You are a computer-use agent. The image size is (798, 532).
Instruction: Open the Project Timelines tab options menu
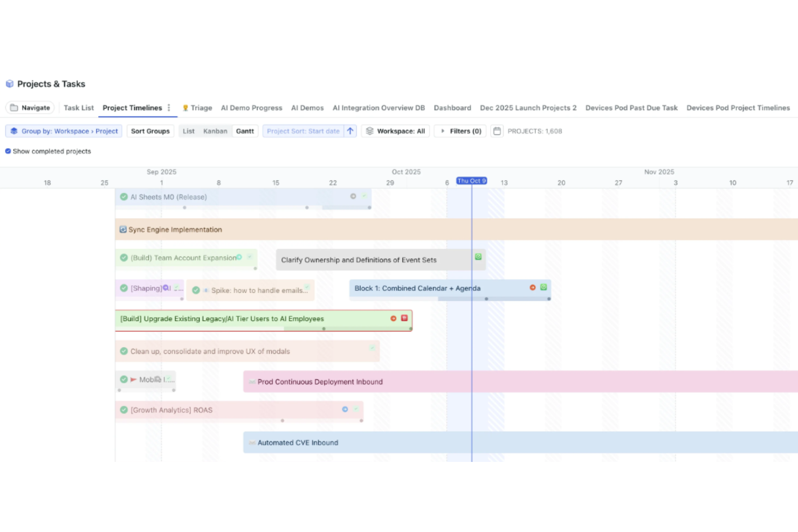(x=169, y=108)
